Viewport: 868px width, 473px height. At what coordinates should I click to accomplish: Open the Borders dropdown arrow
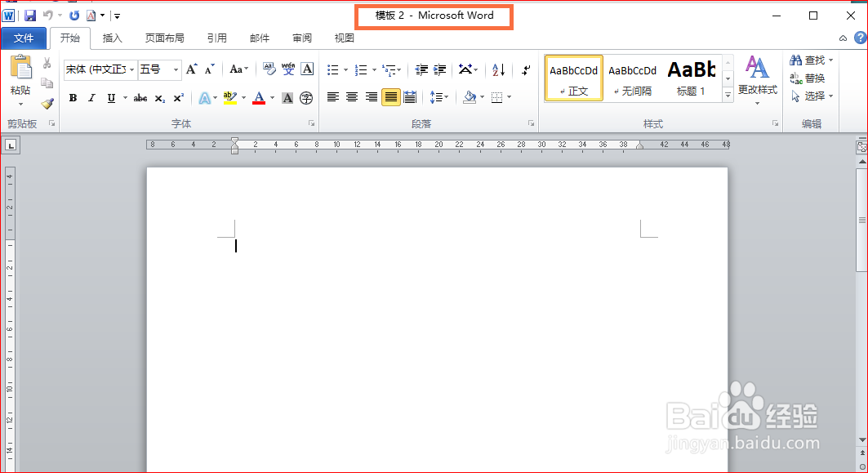(510, 97)
